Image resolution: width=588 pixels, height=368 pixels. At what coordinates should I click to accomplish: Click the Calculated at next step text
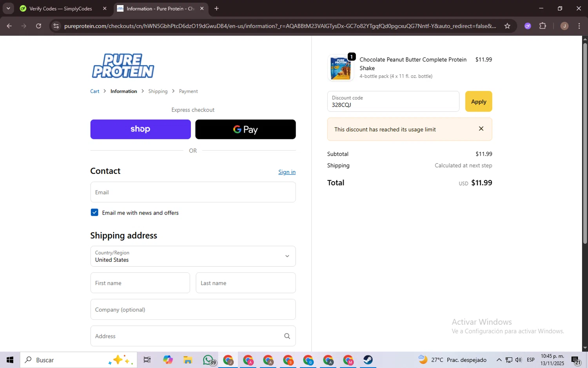tap(463, 166)
